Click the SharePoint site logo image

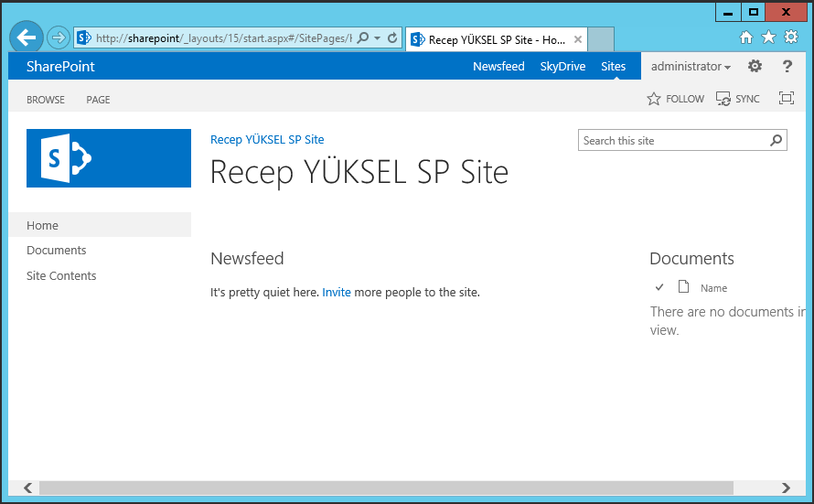[x=109, y=158]
